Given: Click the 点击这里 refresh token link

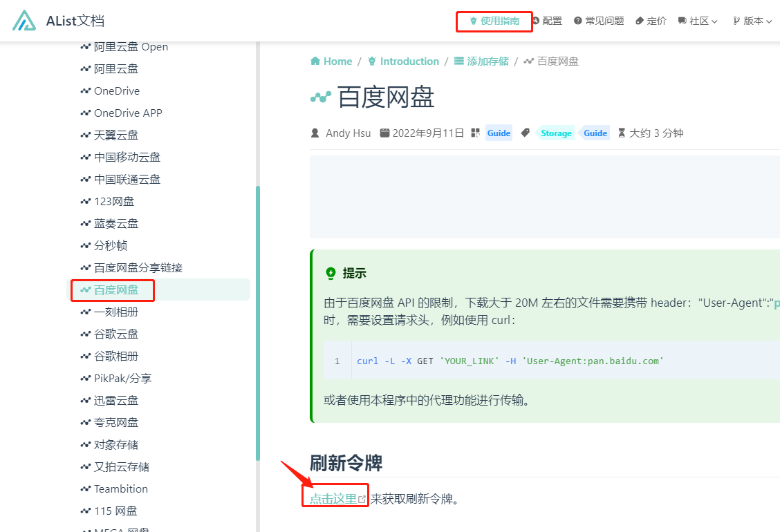Looking at the screenshot, I should (x=333, y=498).
